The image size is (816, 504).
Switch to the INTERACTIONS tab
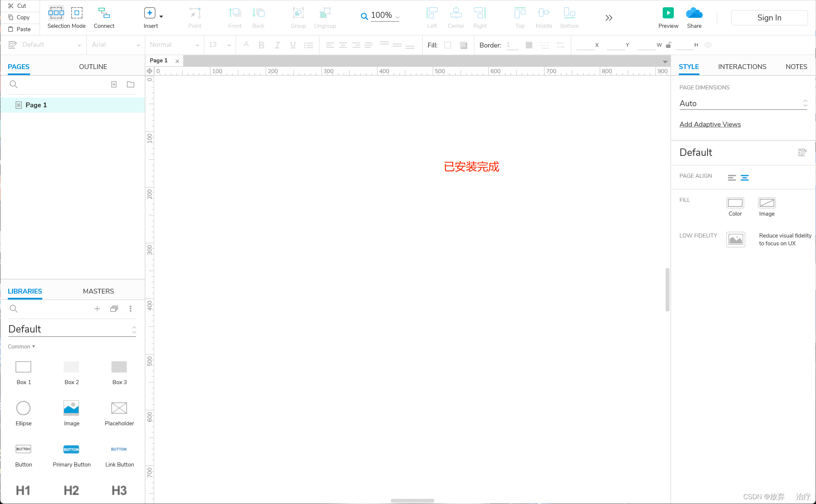tap(742, 66)
